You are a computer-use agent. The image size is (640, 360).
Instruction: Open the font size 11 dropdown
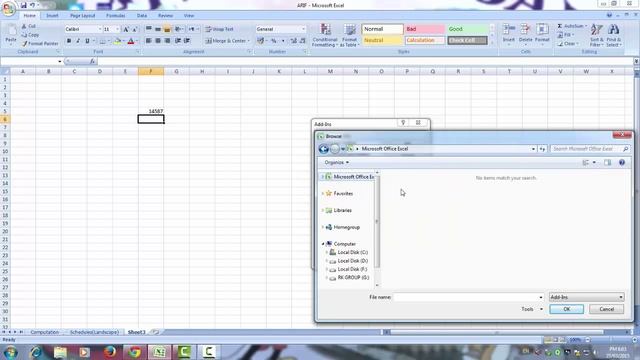tap(118, 29)
